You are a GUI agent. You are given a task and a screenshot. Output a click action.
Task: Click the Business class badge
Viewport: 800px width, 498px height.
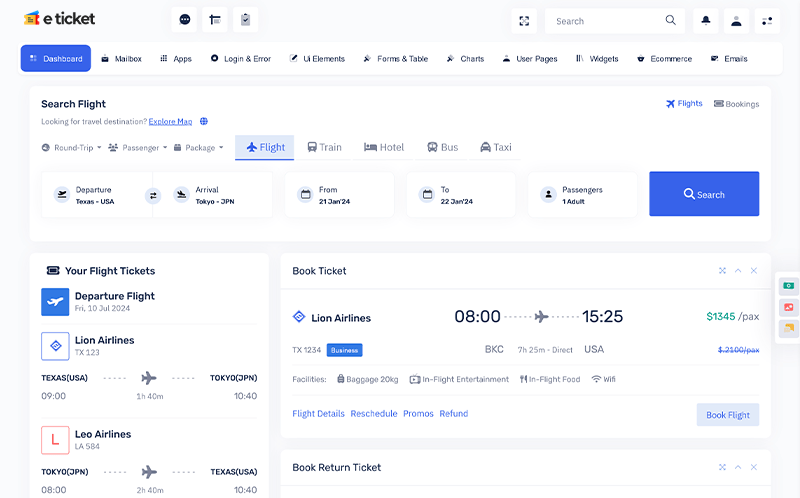344,350
